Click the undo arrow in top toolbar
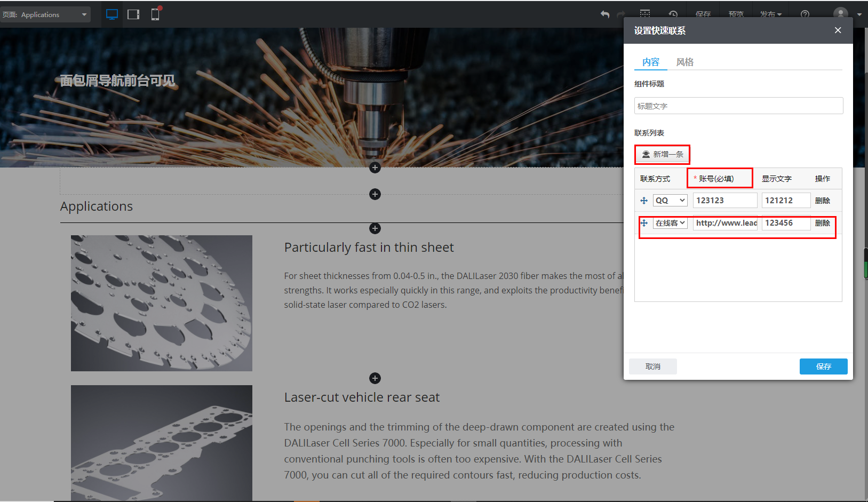The width and height of the screenshot is (868, 502). [x=605, y=14]
